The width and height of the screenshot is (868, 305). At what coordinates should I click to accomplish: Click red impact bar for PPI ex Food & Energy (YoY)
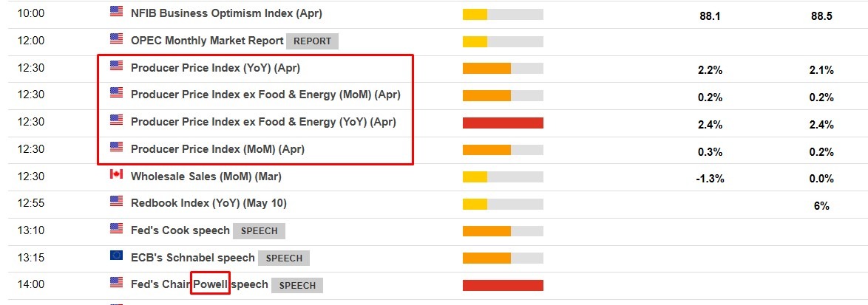(x=503, y=123)
